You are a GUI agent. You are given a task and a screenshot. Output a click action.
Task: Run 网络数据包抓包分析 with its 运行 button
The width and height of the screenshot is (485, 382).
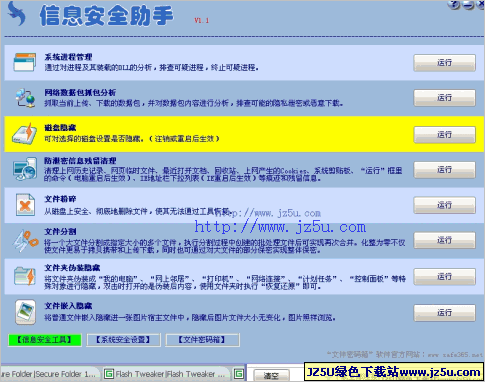pos(444,98)
